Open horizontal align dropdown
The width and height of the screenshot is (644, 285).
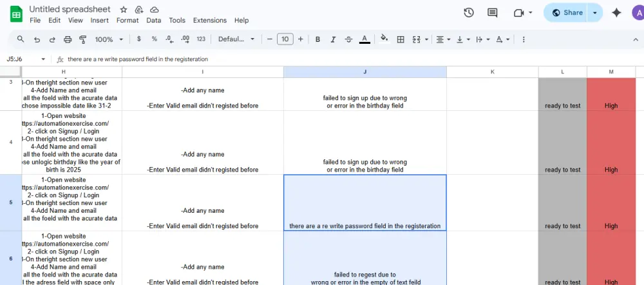click(x=443, y=39)
